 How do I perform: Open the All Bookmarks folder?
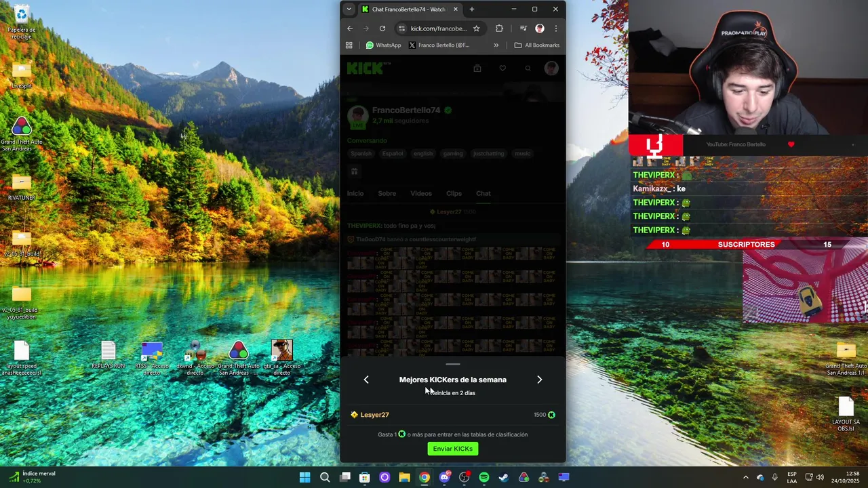click(537, 45)
